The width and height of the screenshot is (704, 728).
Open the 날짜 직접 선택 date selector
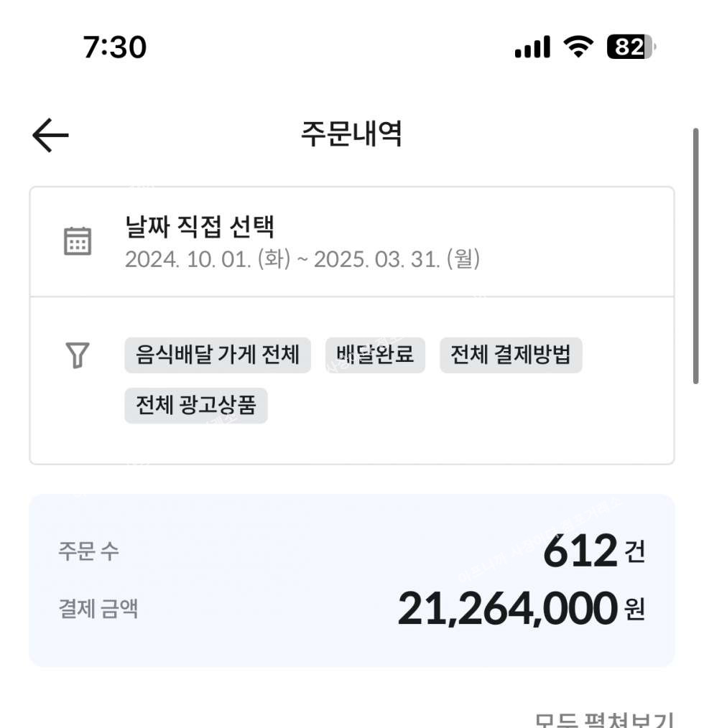[200, 228]
